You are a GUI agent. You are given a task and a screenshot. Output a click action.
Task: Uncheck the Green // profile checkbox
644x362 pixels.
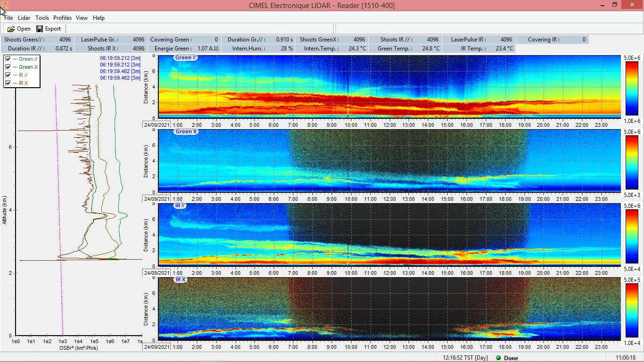click(8, 59)
